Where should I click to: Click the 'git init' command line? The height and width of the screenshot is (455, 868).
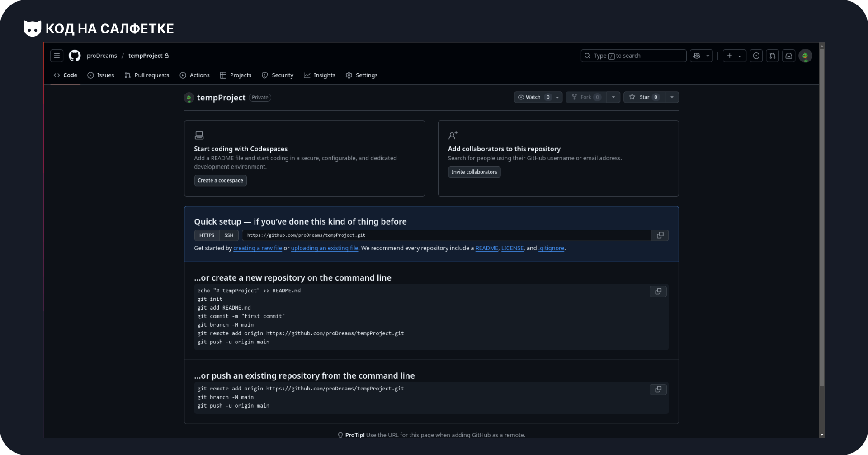tap(210, 299)
